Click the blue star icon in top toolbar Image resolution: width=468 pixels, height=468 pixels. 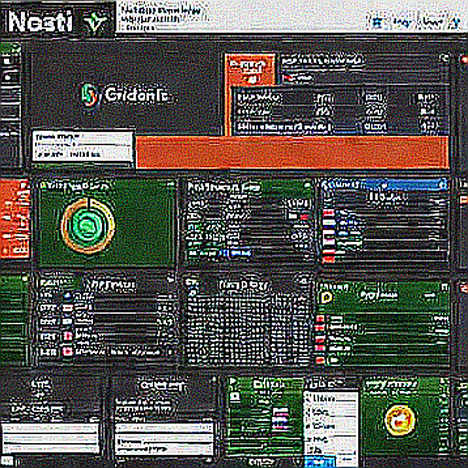click(377, 22)
